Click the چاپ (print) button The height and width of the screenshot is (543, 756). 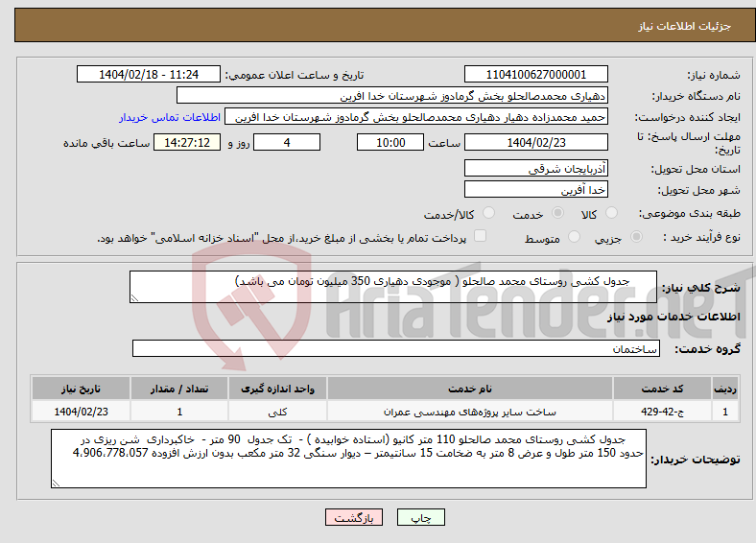tap(420, 517)
